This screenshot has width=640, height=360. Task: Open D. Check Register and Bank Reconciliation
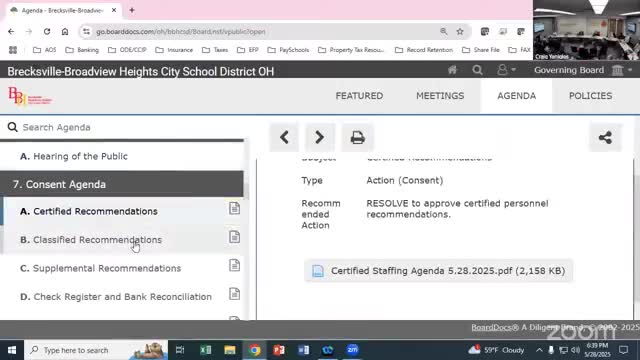coord(116,297)
